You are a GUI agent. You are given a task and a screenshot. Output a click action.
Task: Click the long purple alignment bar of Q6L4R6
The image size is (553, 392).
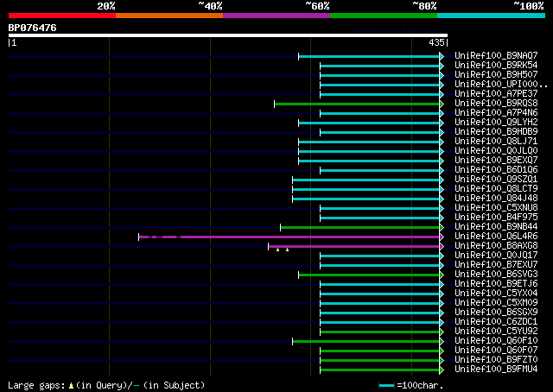coord(289,237)
